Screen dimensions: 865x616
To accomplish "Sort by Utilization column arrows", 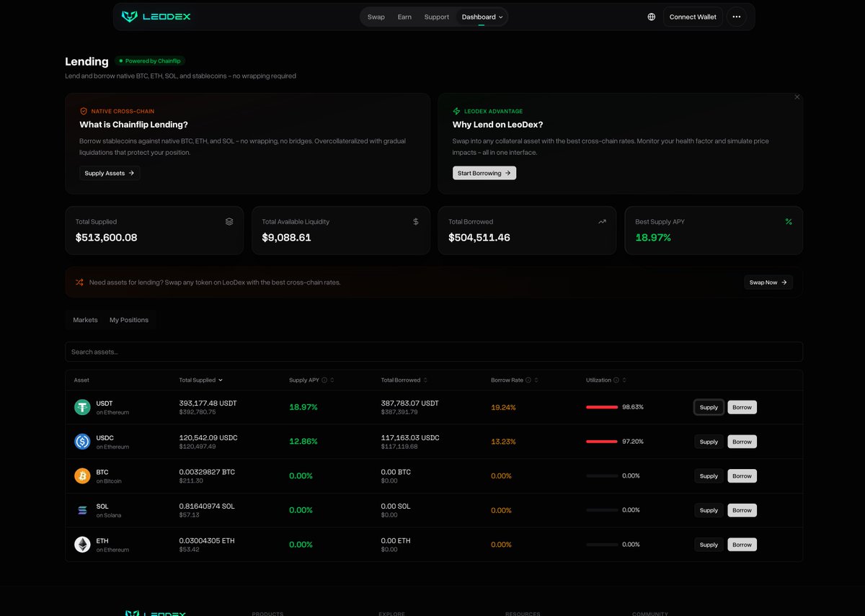I will point(624,380).
